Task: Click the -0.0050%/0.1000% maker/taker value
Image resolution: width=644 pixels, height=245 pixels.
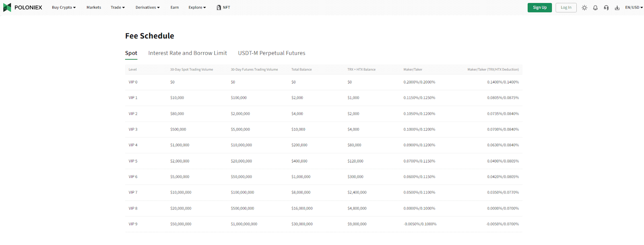Action: tap(420, 224)
